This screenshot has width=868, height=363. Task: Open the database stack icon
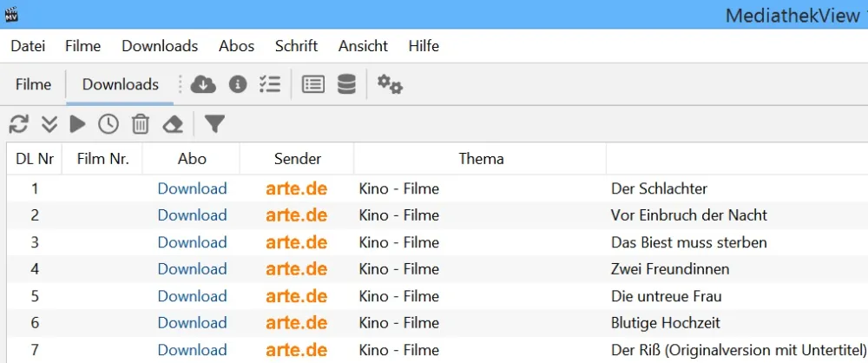point(346,84)
